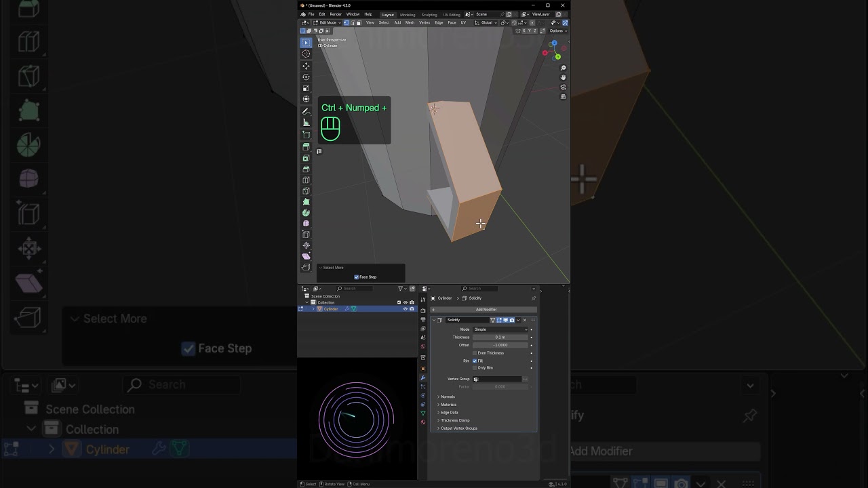Open the Render menu
This screenshot has width=868, height=488.
336,14
